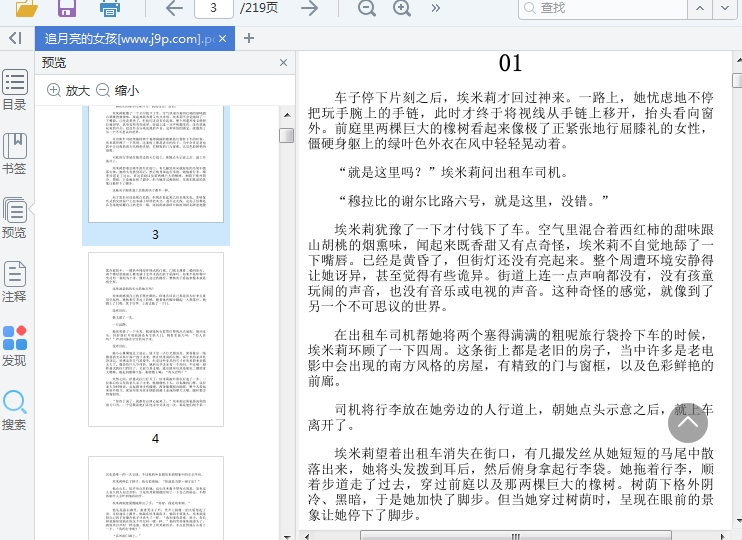The height and width of the screenshot is (540, 742).
Task: Open the 书签 bookmarks panel
Action: 15,154
